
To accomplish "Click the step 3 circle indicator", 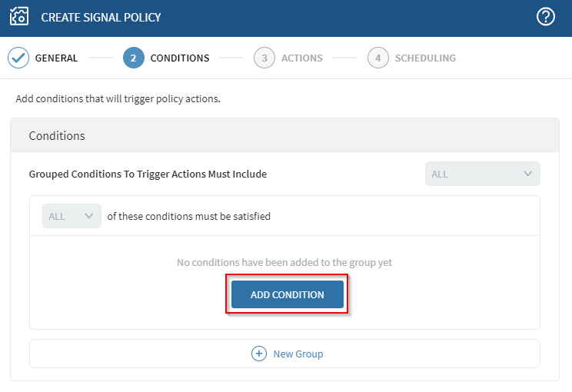I will click(264, 58).
